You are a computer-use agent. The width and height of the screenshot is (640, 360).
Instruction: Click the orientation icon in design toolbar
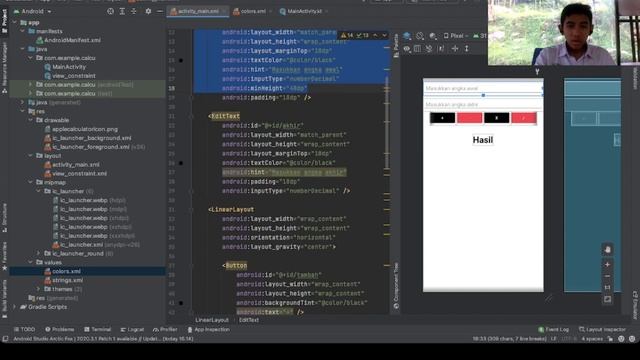[420, 36]
